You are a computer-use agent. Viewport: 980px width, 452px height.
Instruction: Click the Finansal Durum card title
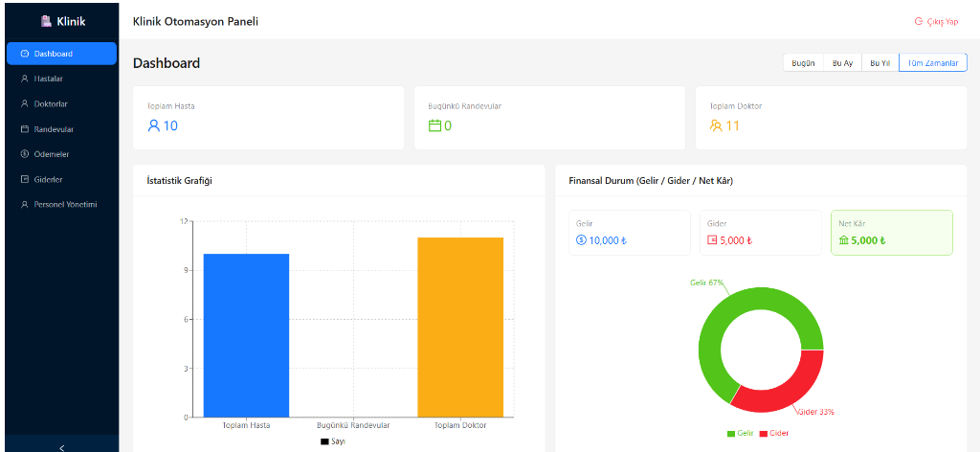[651, 181]
